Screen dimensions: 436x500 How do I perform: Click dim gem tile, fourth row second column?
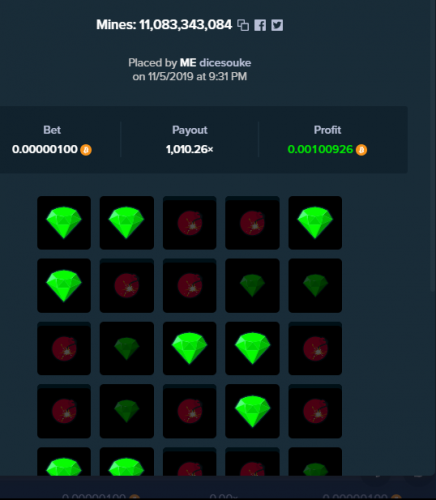[127, 411]
